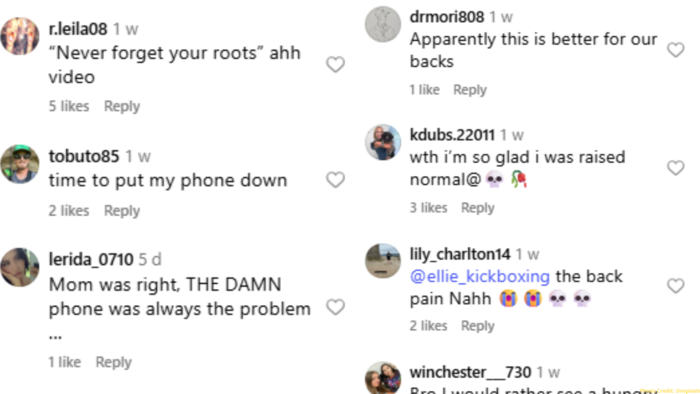Image resolution: width=700 pixels, height=394 pixels.
Task: Reply to tobuto85's comment
Action: pyautogui.click(x=122, y=211)
